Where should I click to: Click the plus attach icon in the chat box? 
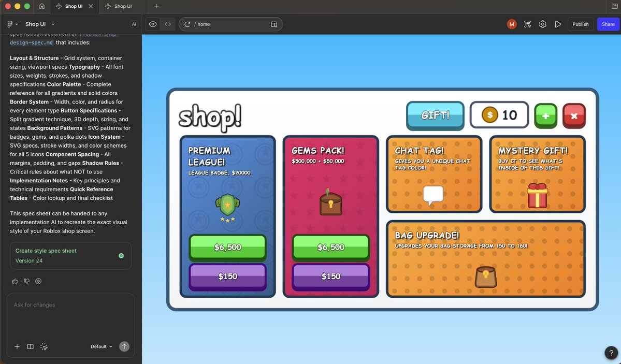click(17, 346)
